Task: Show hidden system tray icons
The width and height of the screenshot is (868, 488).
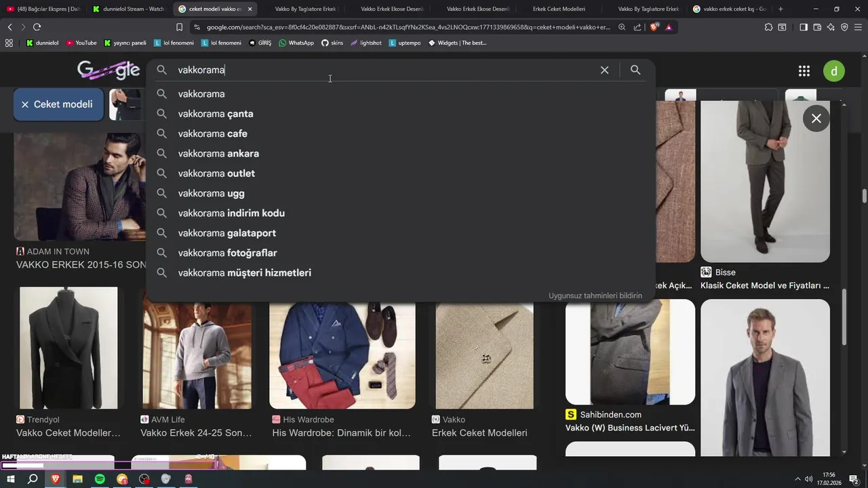Action: 797,479
